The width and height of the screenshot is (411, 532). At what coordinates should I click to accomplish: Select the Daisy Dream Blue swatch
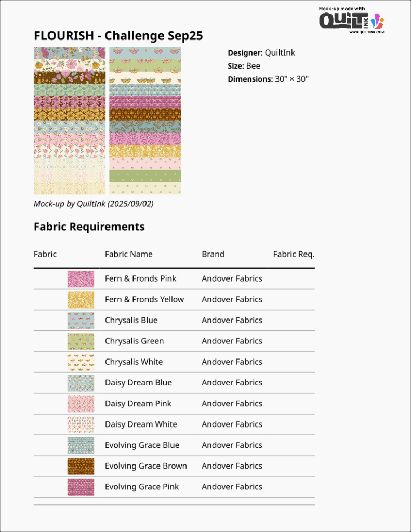pos(81,383)
